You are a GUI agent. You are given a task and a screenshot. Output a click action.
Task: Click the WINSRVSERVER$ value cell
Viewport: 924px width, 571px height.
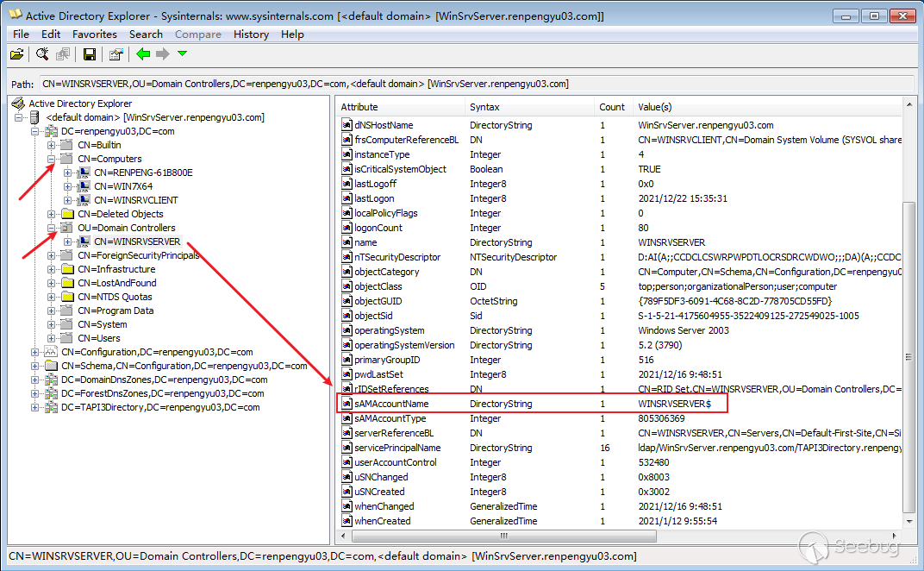675,404
